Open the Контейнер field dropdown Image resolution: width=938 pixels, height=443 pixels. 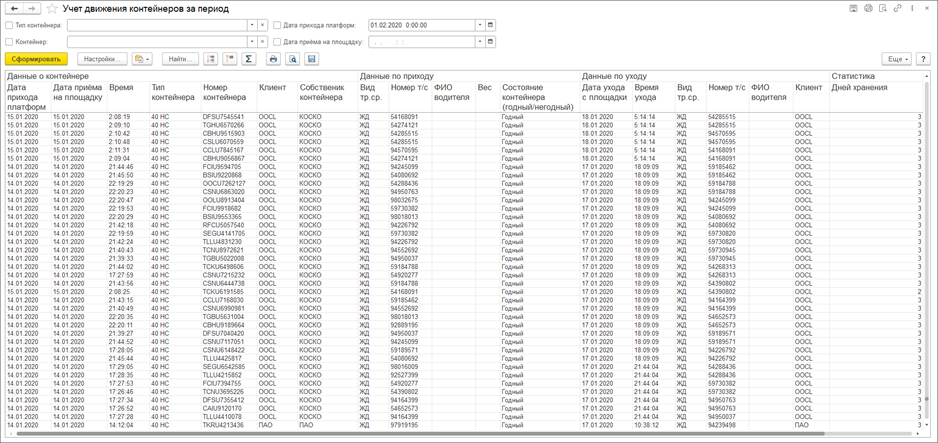coord(252,42)
